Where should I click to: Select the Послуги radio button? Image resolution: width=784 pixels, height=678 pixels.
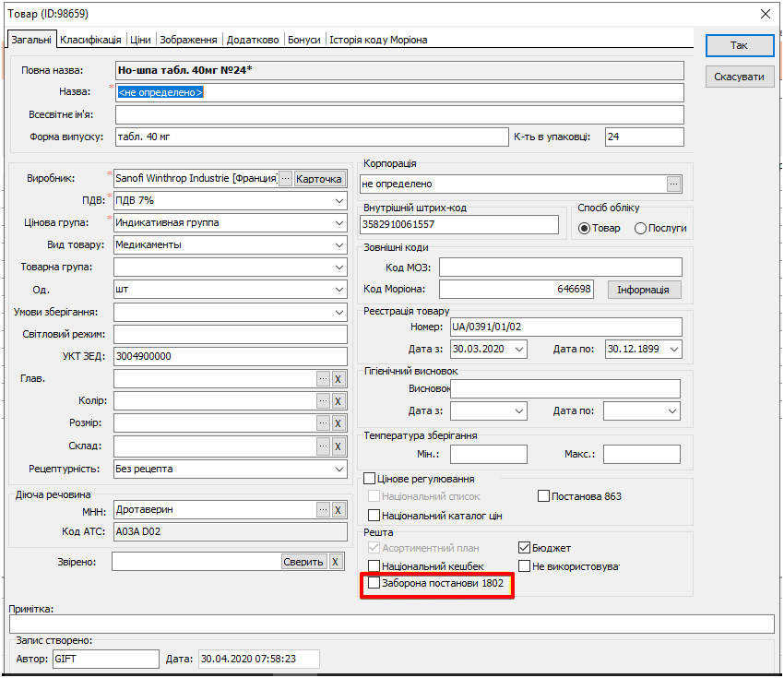(x=641, y=228)
